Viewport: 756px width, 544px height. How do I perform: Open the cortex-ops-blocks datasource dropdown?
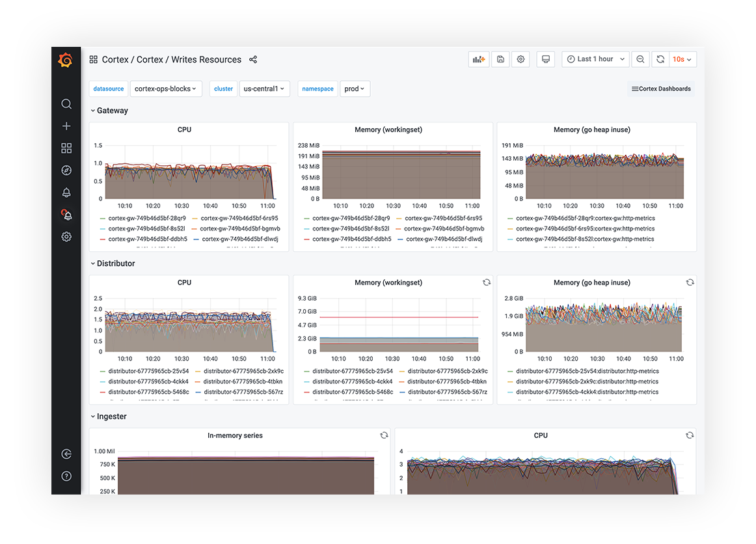coord(165,88)
